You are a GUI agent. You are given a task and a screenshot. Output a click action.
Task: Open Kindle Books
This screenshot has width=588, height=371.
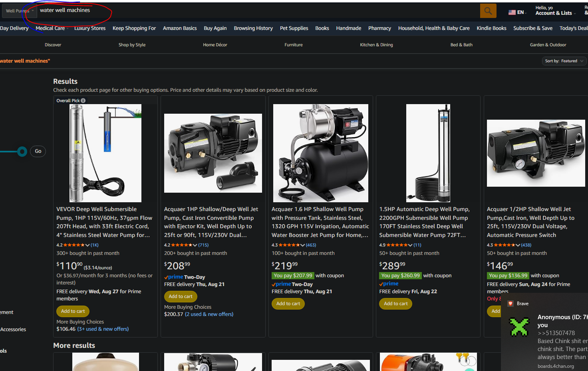click(x=491, y=28)
